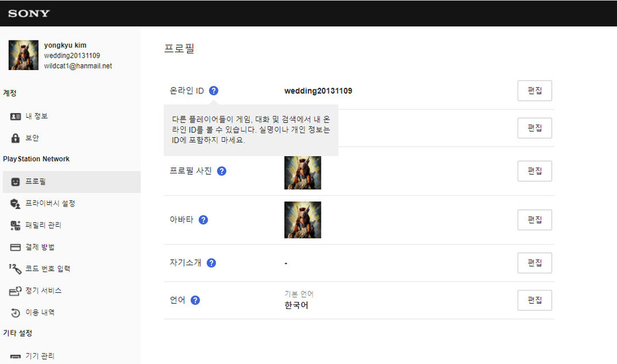617x364 pixels.
Task: Edit the 언어 setting
Action: pos(534,300)
